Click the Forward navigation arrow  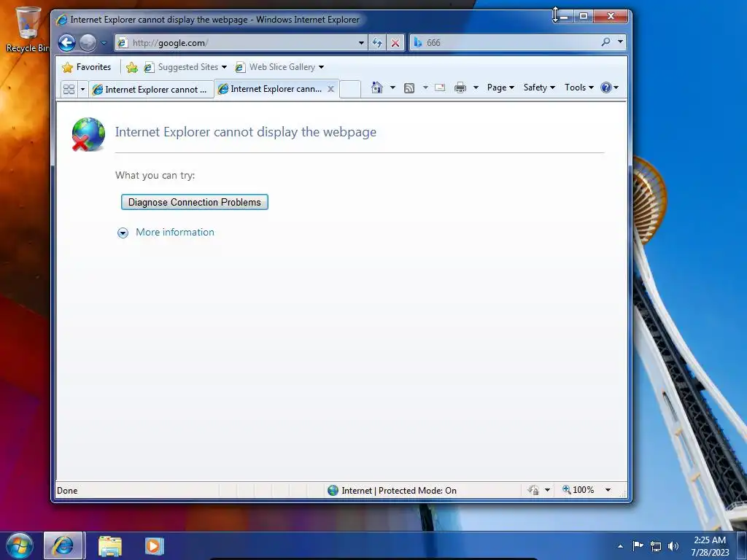point(88,43)
